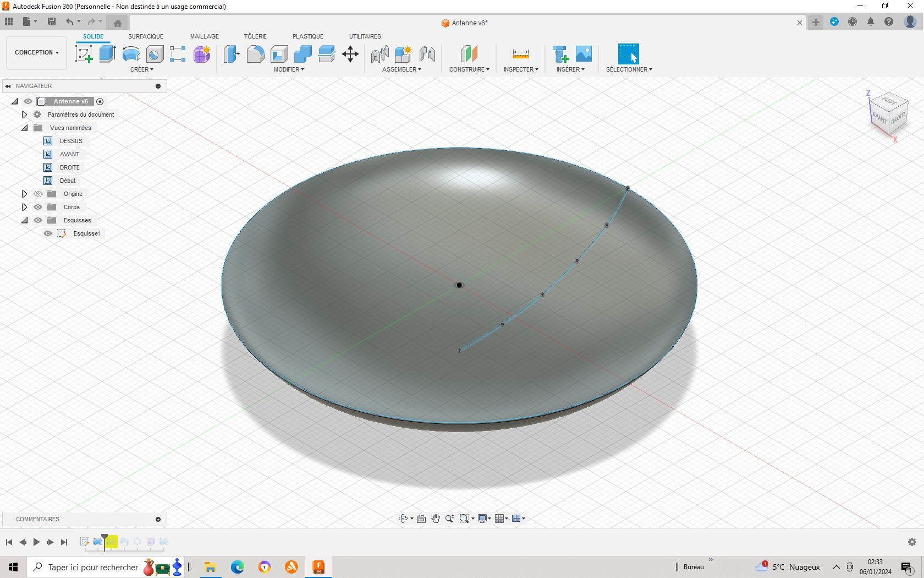This screenshot has width=924, height=578.
Task: Activate the Move/Copy tool
Action: point(350,54)
